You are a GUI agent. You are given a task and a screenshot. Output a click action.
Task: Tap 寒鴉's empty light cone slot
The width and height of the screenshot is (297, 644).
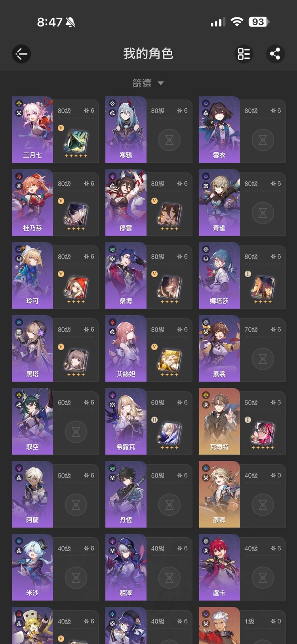(169, 140)
